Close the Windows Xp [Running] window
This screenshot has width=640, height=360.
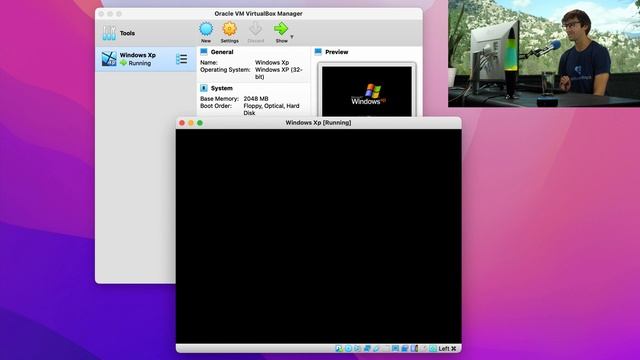pyautogui.click(x=182, y=123)
